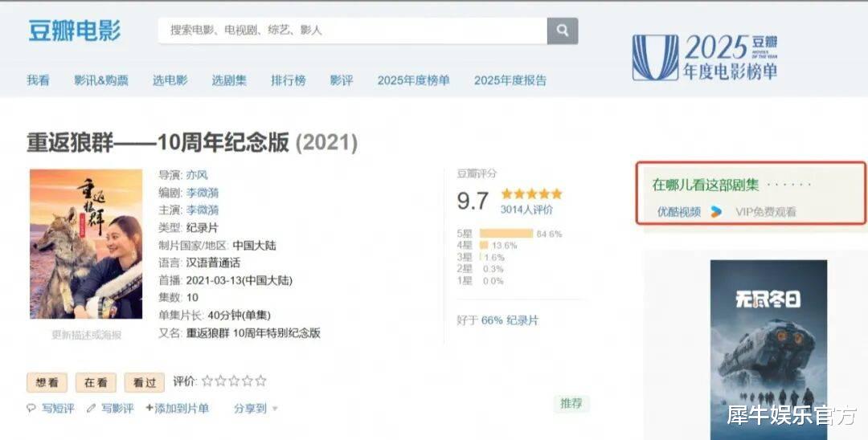Open 2025年度报告 nav item
Image resolution: width=868 pixels, height=440 pixels.
coord(510,80)
